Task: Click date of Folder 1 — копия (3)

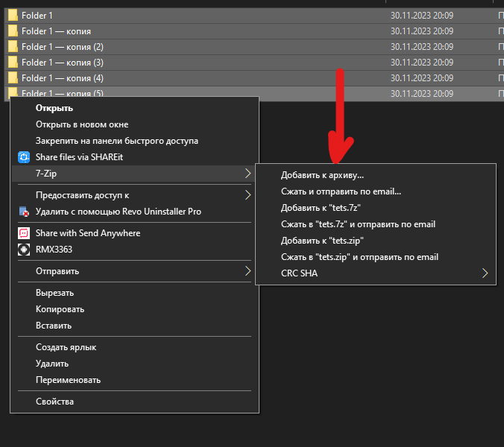Action: (422, 63)
